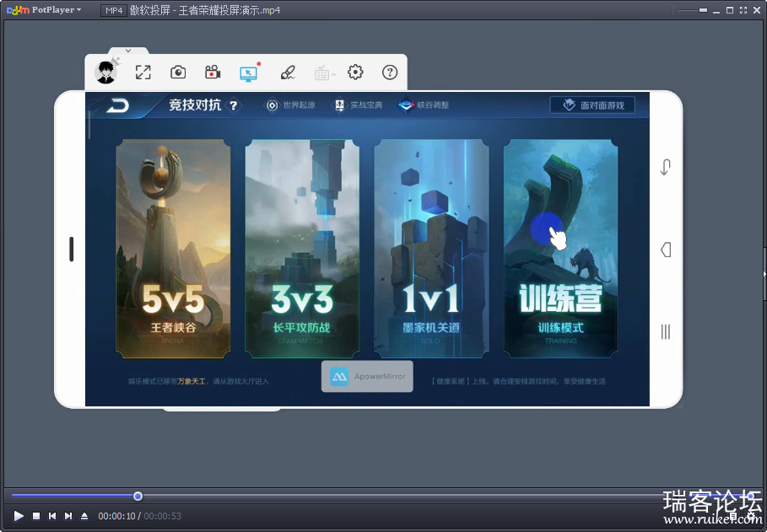Click the MP4 format badge in title bar
Screen dimensions: 767x532
[x=113, y=10]
